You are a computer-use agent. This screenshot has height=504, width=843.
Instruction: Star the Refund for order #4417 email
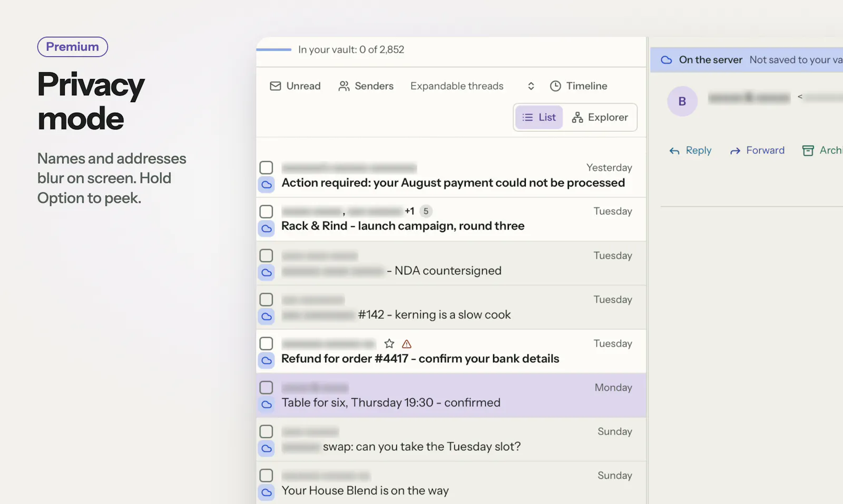coord(389,343)
